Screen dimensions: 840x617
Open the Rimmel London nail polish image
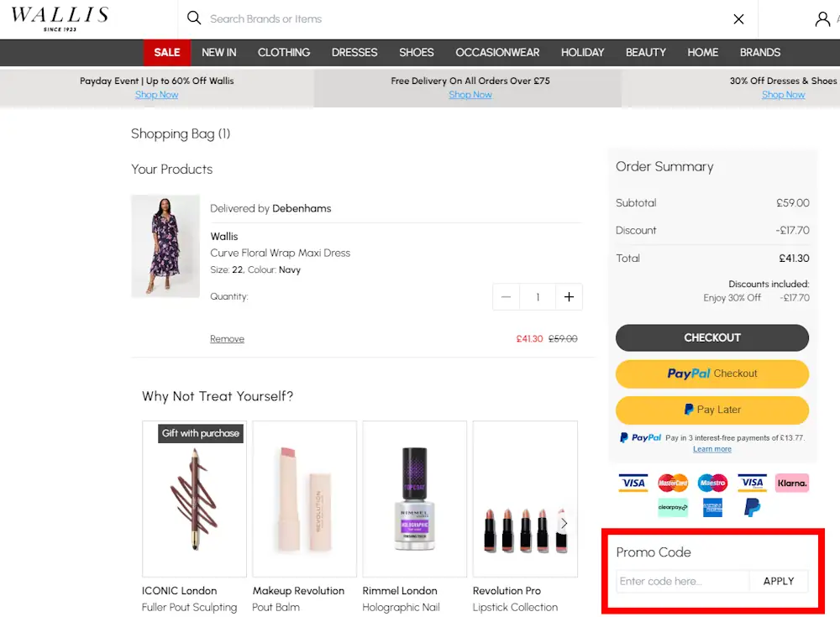415,499
